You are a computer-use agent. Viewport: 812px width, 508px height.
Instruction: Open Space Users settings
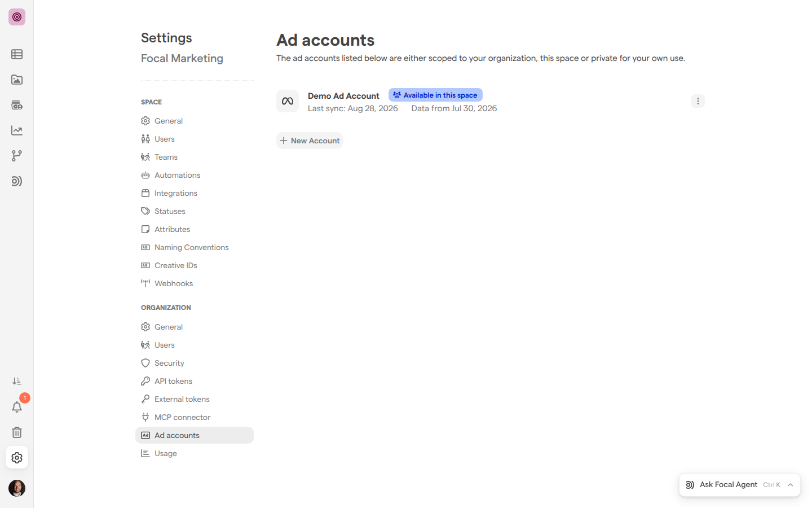click(x=195, y=139)
